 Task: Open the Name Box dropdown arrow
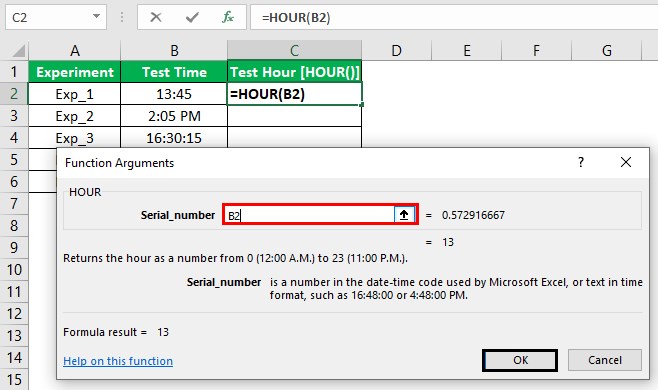click(97, 17)
